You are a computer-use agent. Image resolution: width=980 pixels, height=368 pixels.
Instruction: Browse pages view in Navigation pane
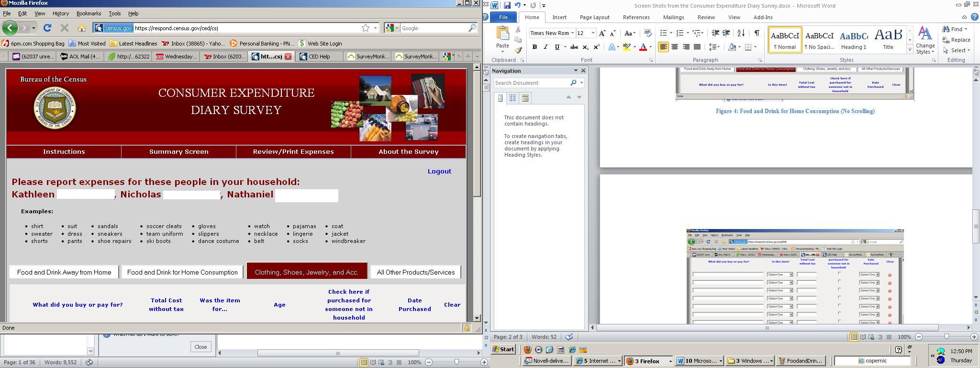[512, 98]
